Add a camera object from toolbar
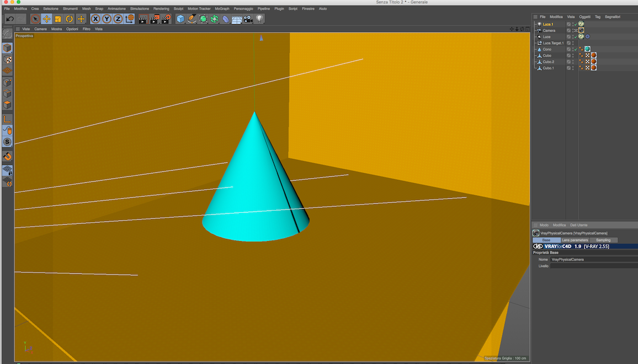Screen dimensions: 638x364 [248, 19]
